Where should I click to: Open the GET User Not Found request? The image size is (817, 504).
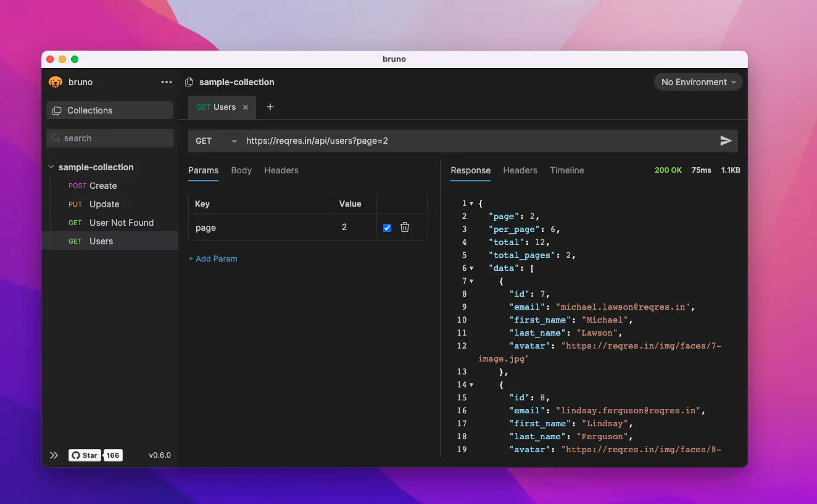(x=110, y=223)
